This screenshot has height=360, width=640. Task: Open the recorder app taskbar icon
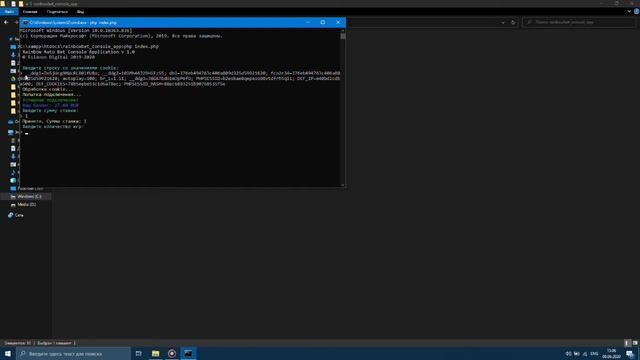click(172, 353)
